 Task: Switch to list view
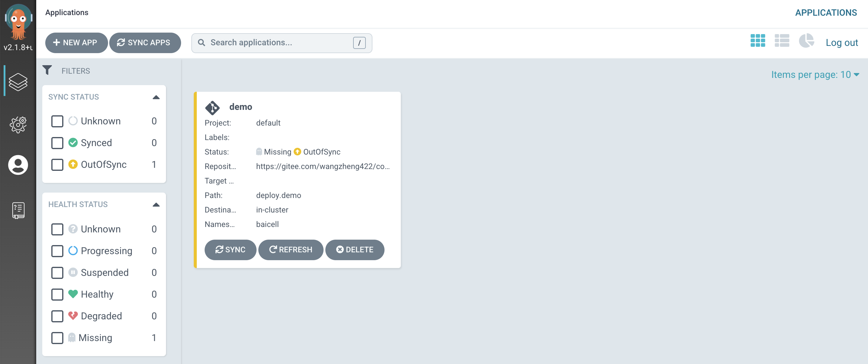782,41
